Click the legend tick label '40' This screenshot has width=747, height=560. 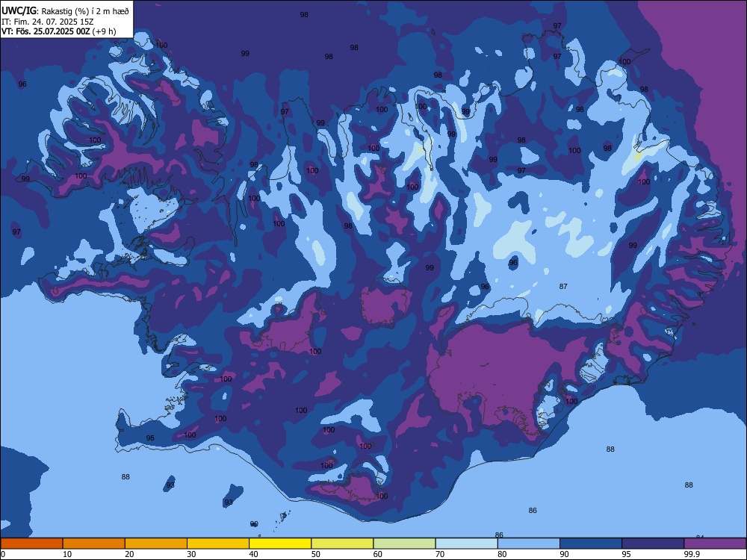pyautogui.click(x=254, y=554)
